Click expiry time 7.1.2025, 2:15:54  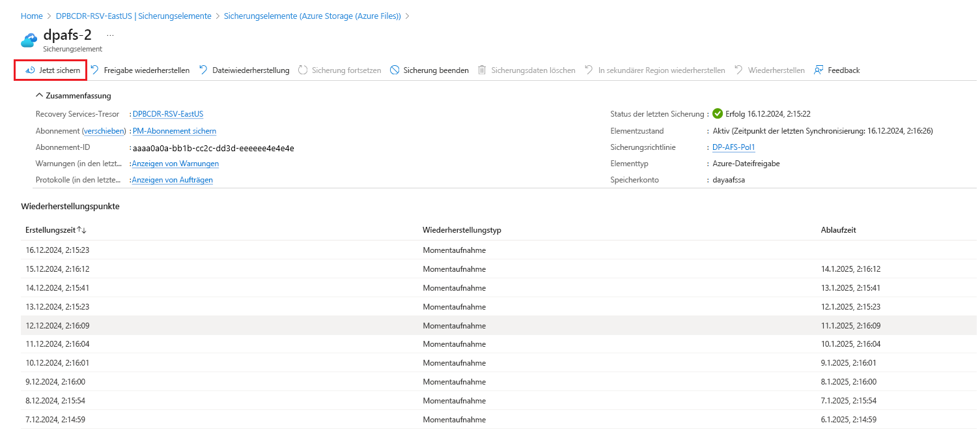pos(849,401)
